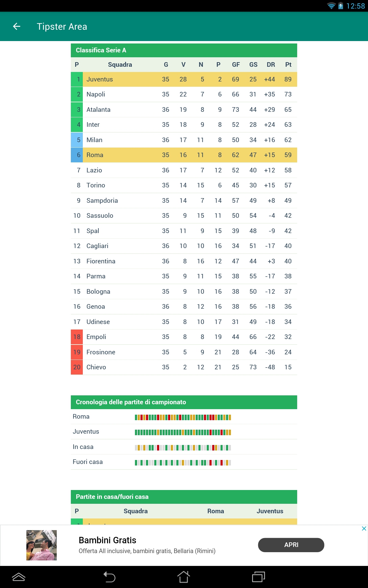This screenshot has height=588, width=368.
Task: Select the Roma row in the standings
Action: tap(184, 155)
